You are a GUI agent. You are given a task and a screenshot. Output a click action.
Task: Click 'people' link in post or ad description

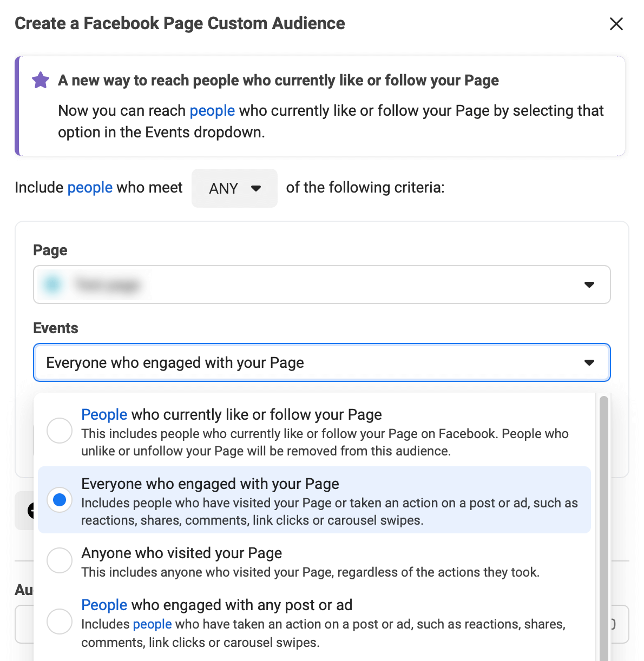(x=152, y=624)
